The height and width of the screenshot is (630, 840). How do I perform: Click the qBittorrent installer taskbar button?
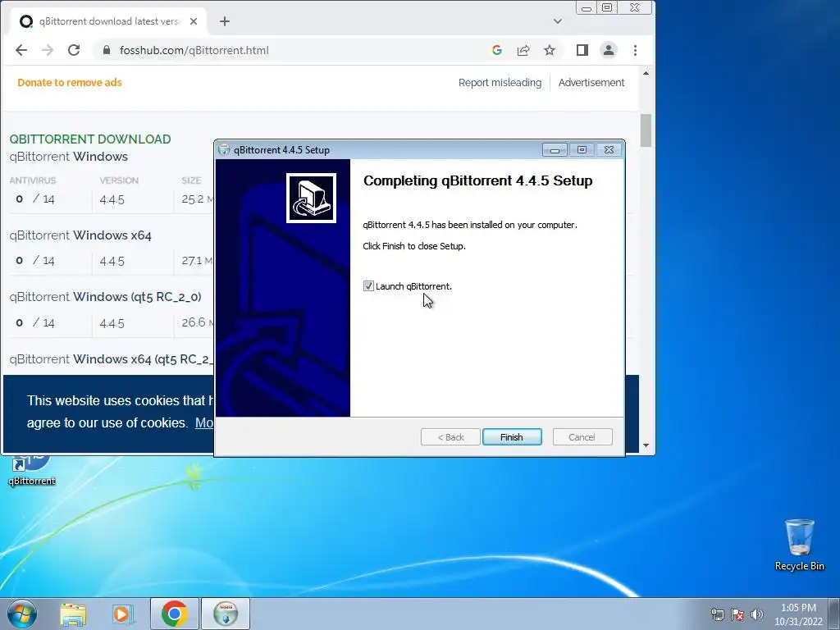pos(226,614)
